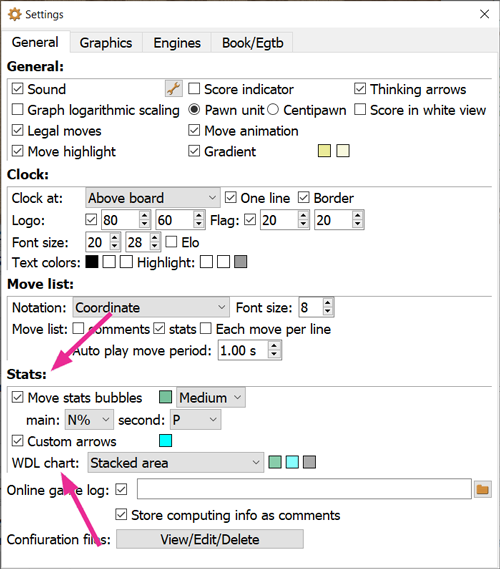The image size is (500, 569).
Task: Disable Store computing info as comments
Action: 121,515
